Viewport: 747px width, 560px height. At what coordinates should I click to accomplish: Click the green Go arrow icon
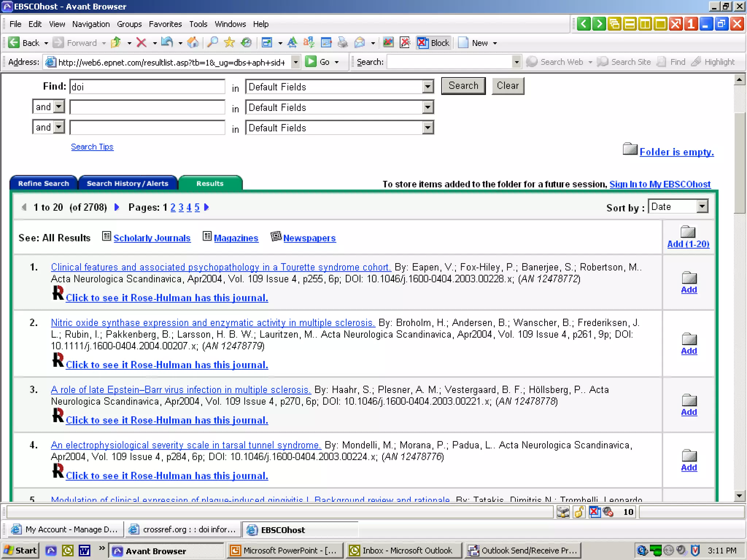tap(311, 62)
